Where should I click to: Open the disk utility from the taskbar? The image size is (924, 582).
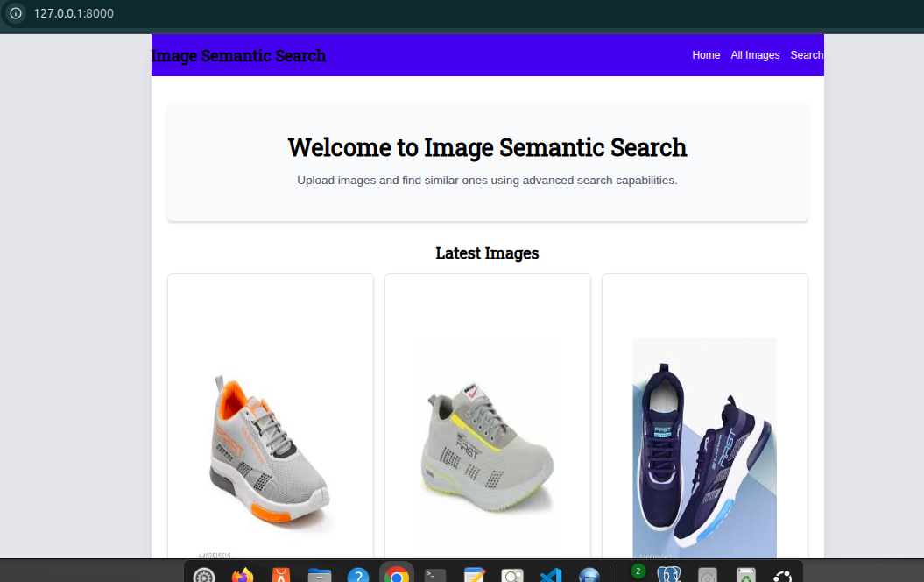pos(706,574)
